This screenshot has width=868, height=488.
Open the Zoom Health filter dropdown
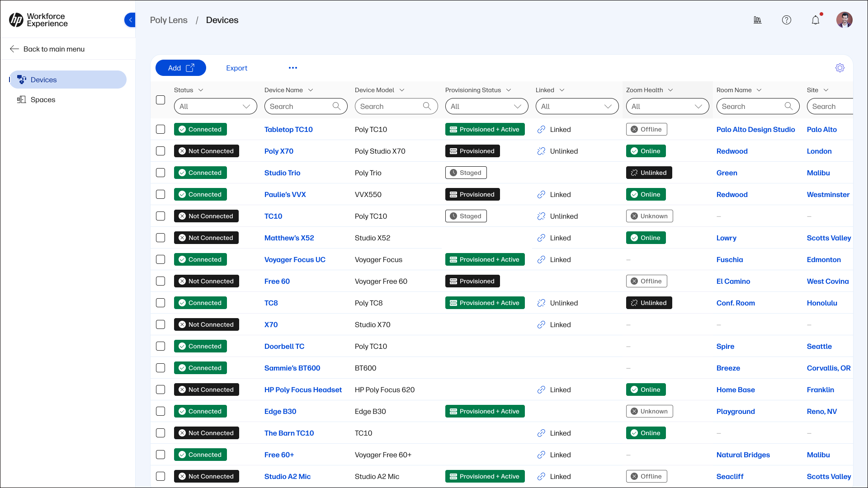tap(667, 106)
